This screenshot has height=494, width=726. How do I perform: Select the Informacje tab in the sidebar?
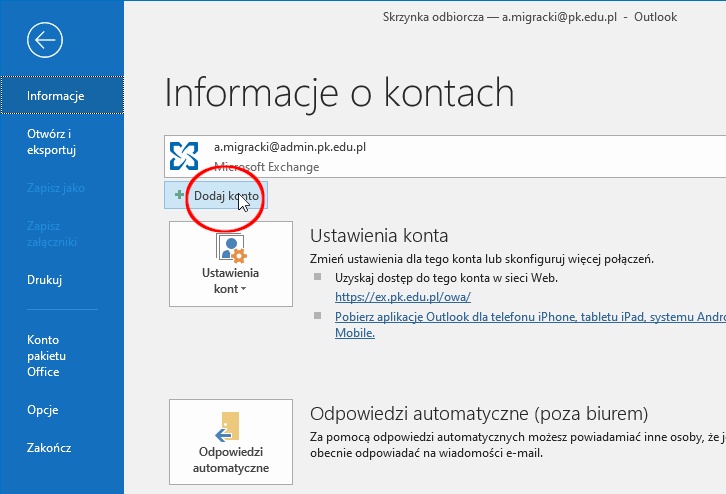(56, 96)
